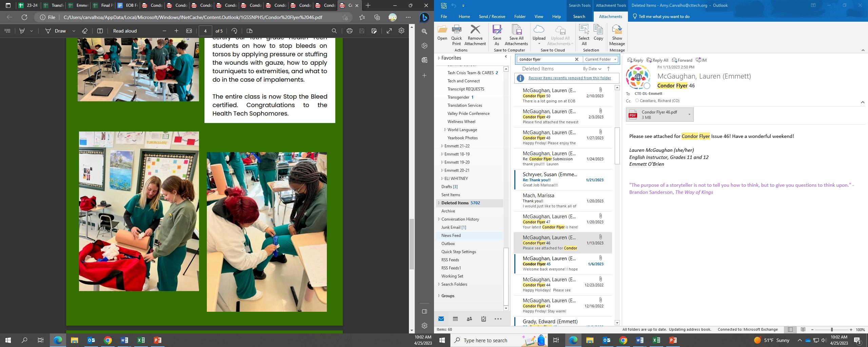868x347 pixels.
Task: Expand the Search Folders node
Action: (x=439, y=284)
